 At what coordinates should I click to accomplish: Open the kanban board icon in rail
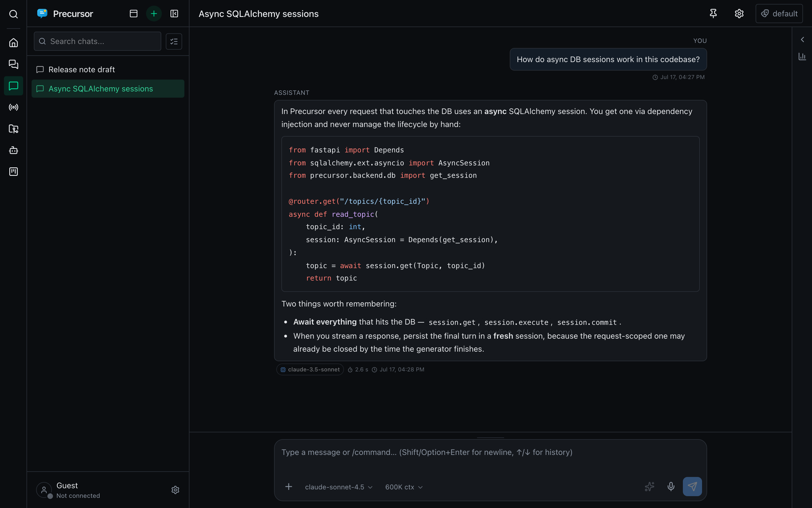point(14,172)
